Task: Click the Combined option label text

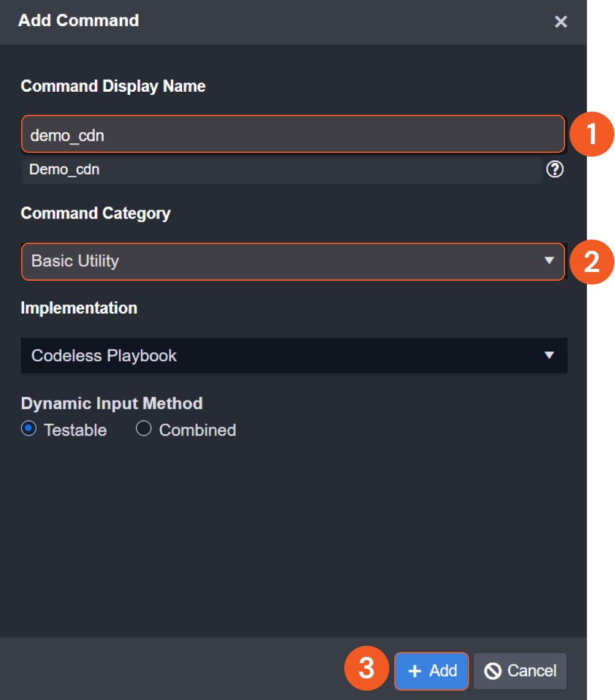Action: (x=197, y=430)
